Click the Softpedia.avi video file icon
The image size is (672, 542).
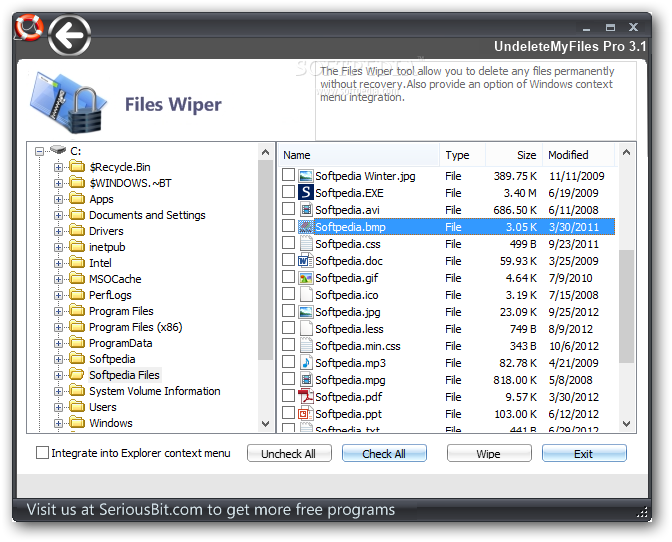(306, 210)
